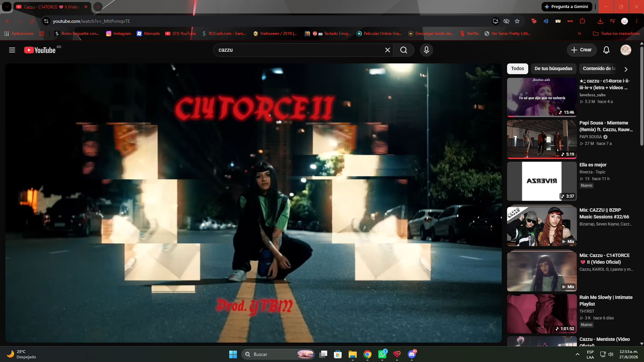Open the Task View taskbar icon

coord(323,354)
